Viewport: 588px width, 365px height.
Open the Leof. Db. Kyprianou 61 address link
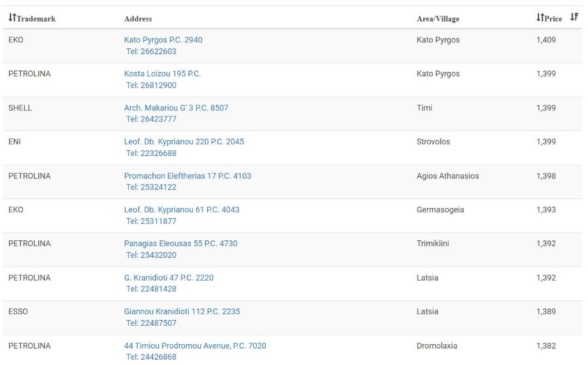click(x=182, y=210)
